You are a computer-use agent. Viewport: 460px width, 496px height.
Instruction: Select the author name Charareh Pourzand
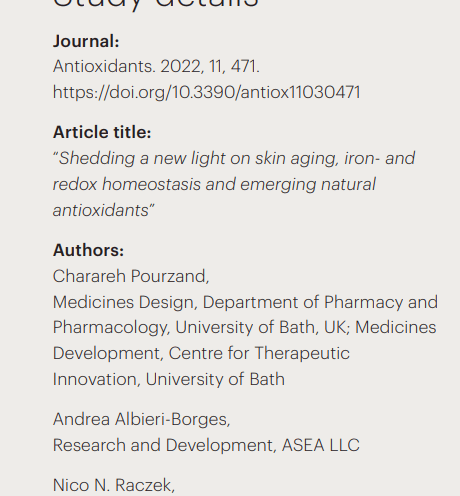131,276
